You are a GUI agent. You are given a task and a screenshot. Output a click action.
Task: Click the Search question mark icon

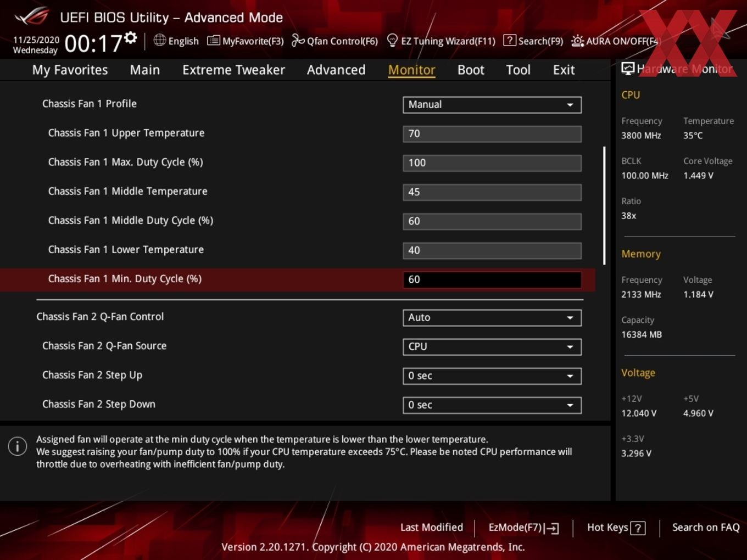pyautogui.click(x=510, y=40)
